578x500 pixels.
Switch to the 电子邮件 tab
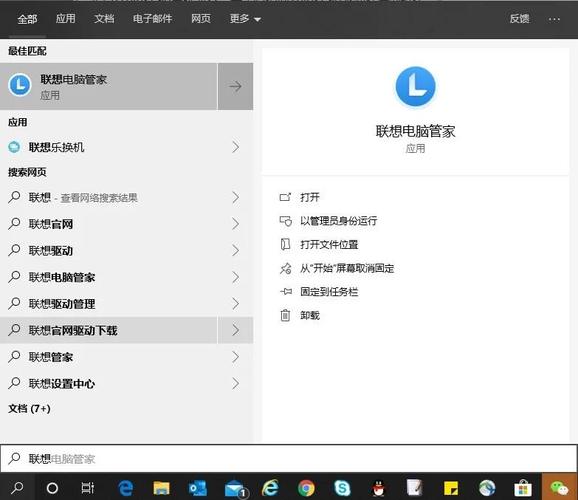(x=152, y=18)
